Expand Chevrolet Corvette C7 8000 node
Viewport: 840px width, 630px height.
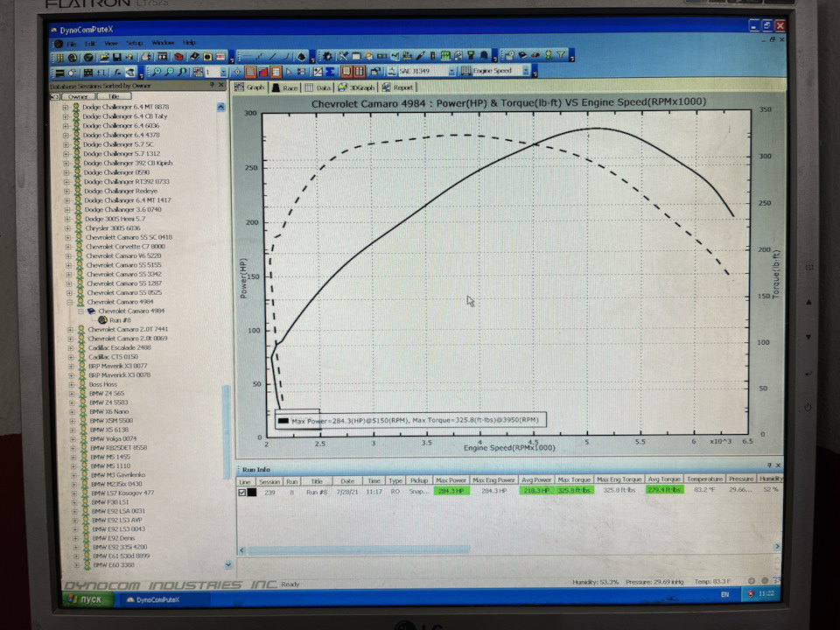tap(68, 247)
